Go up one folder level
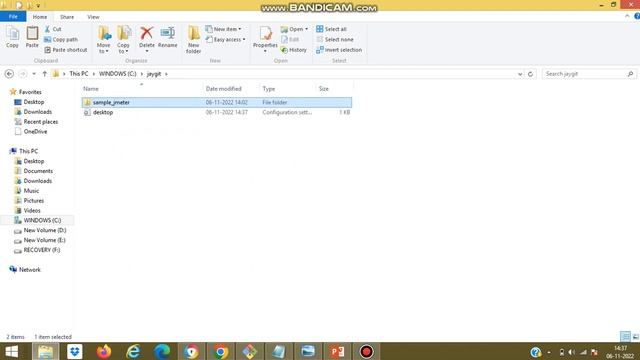640x360 pixels. 44,74
